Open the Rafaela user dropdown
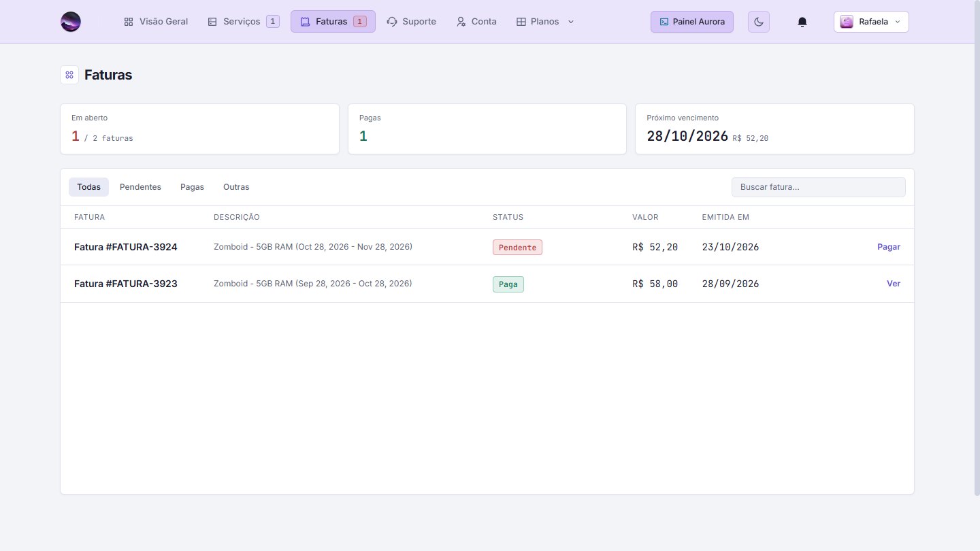Image resolution: width=980 pixels, height=551 pixels. coord(871,22)
